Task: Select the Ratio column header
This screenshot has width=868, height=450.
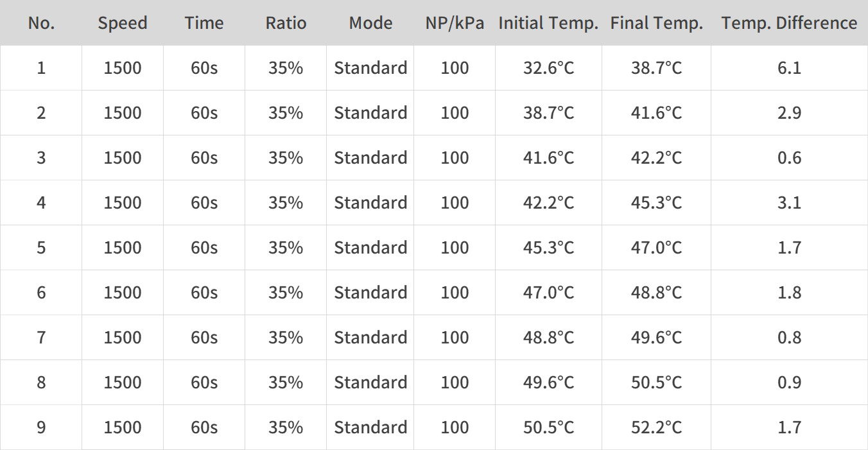Action: [286, 23]
